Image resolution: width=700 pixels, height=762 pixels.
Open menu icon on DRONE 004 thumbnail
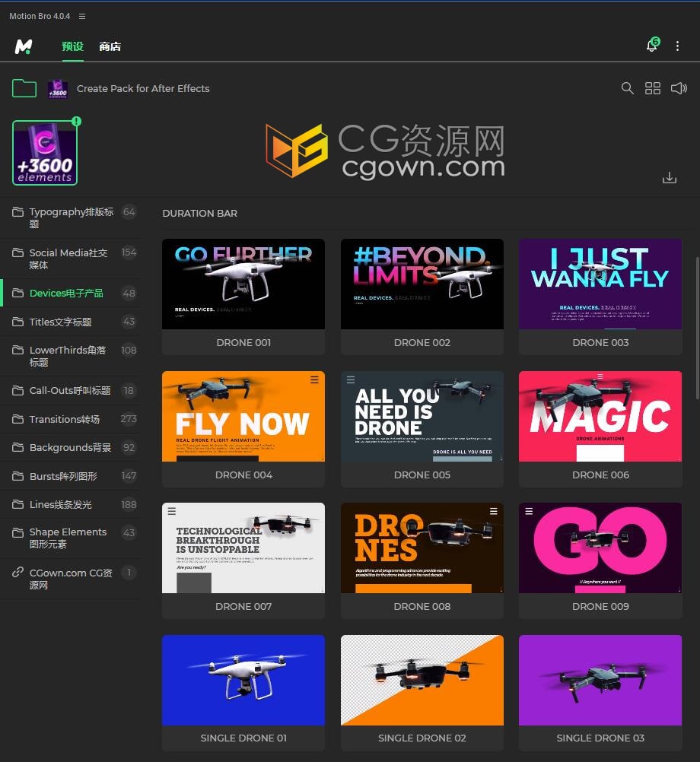[314, 379]
